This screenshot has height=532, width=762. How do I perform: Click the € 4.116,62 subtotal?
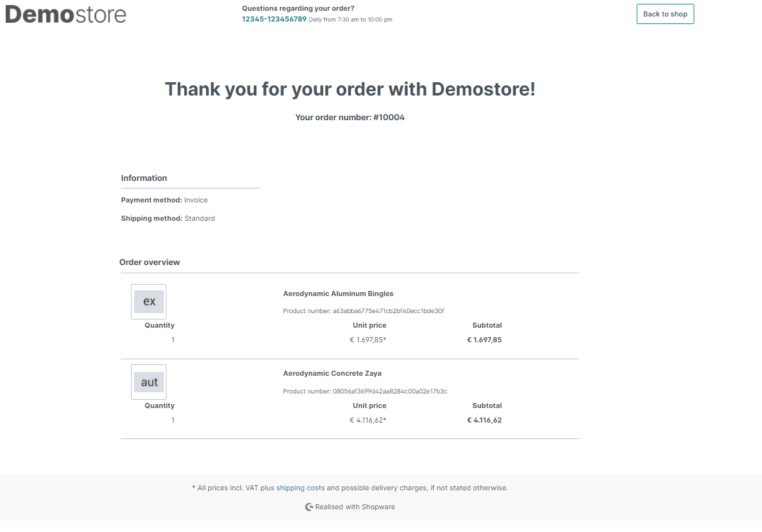(x=484, y=420)
